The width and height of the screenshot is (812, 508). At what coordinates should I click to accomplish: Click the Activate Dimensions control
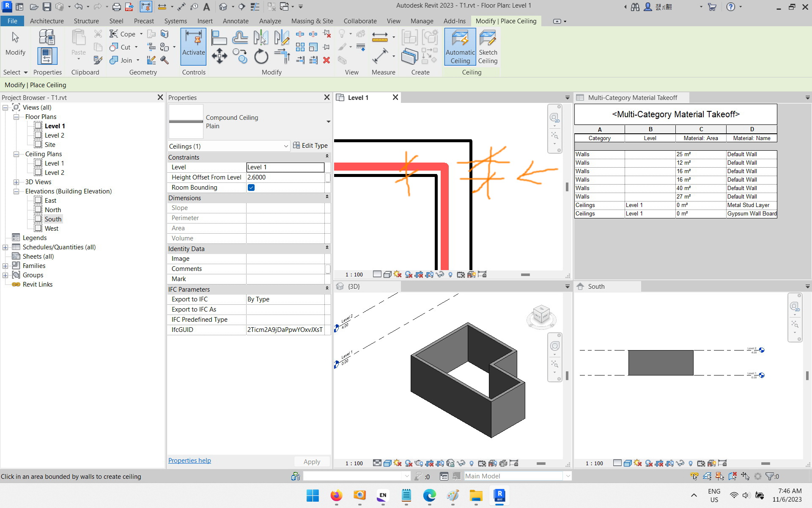tap(193, 47)
